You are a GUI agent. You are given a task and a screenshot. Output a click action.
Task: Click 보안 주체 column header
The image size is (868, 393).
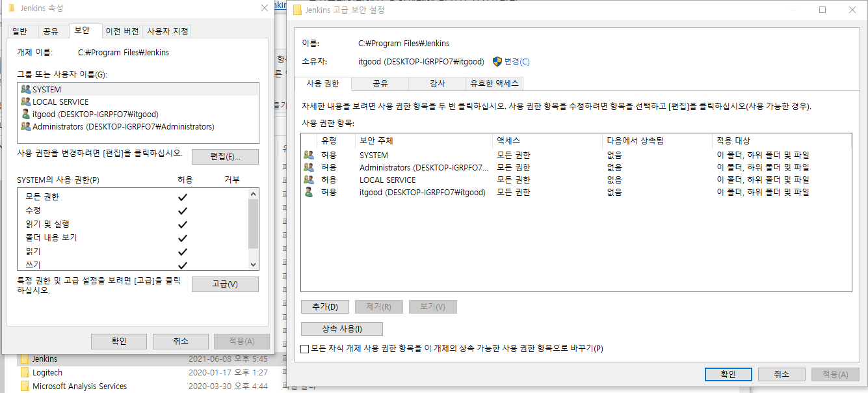coord(423,141)
